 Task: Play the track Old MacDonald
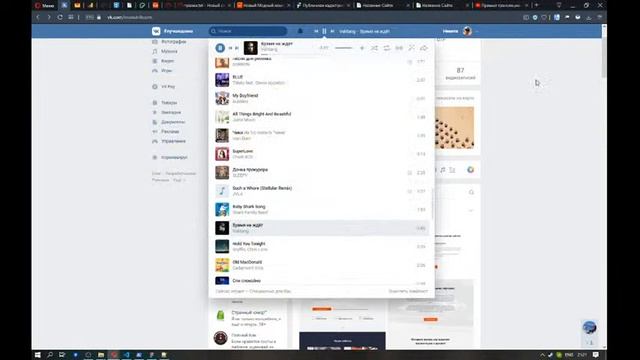pos(321,265)
